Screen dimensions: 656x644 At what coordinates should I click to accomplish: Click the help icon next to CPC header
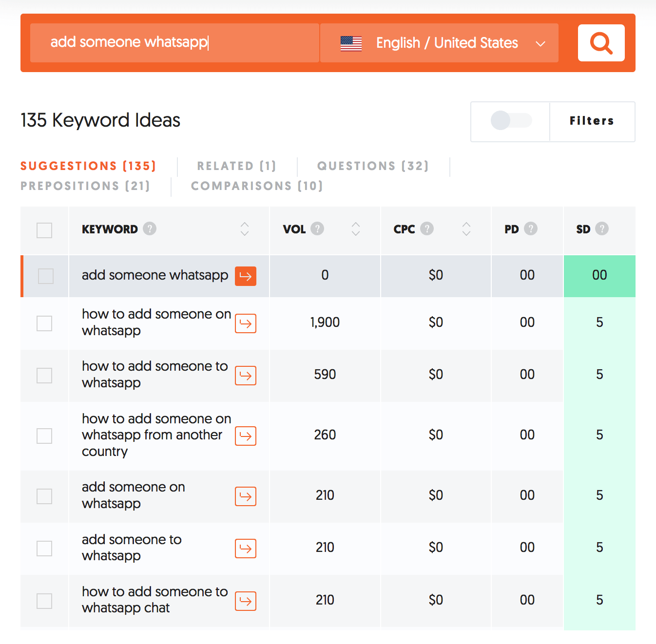click(x=427, y=228)
